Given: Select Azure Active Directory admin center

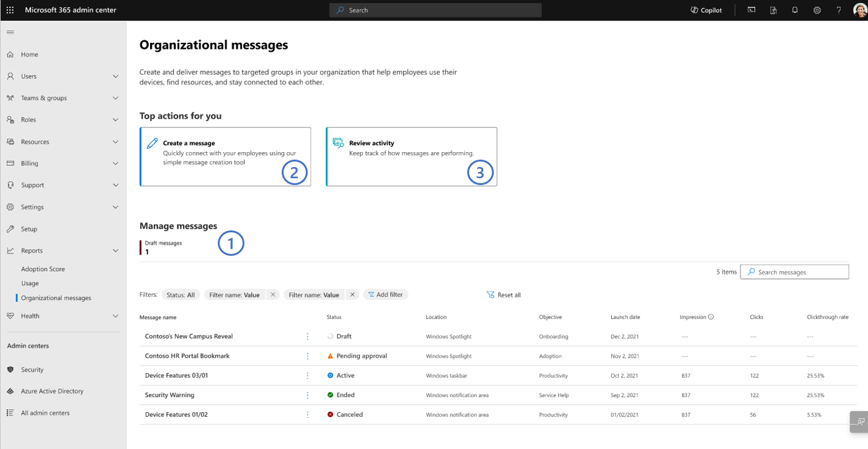Looking at the screenshot, I should click(52, 391).
